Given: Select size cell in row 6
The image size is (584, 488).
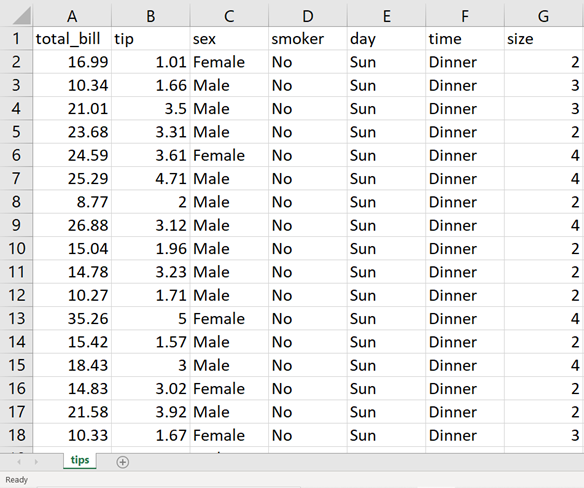Looking at the screenshot, I should pos(544,155).
